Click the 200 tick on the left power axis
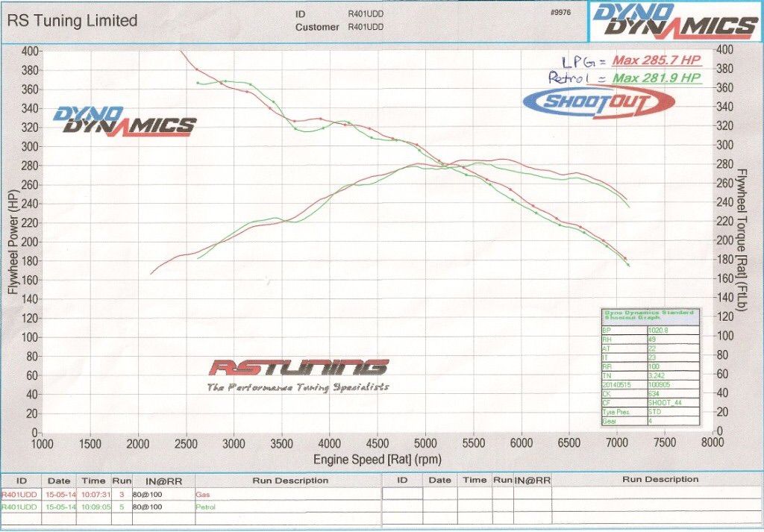The image size is (764, 532). point(29,242)
